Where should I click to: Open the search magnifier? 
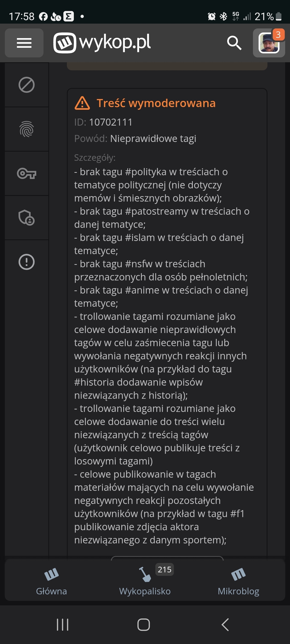[234, 43]
